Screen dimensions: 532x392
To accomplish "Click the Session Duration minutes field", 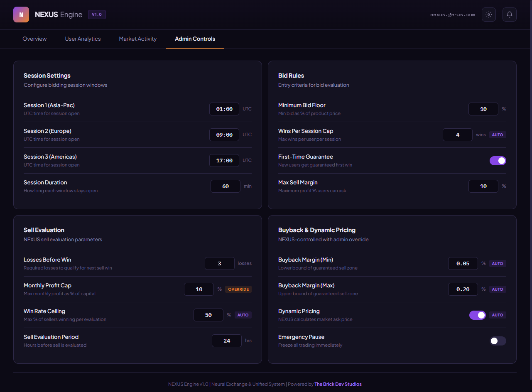I will coord(226,186).
